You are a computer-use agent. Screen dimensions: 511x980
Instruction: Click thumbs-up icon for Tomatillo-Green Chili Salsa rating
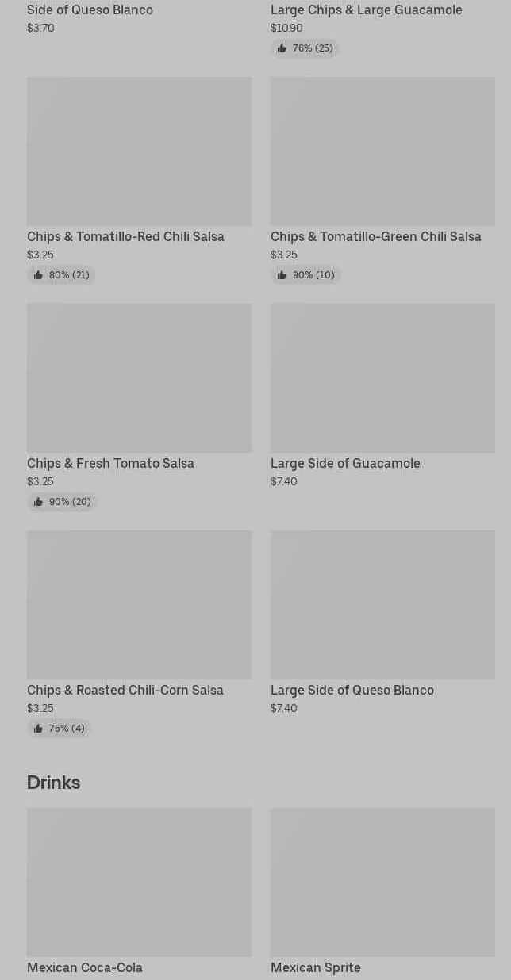pyautogui.click(x=282, y=275)
